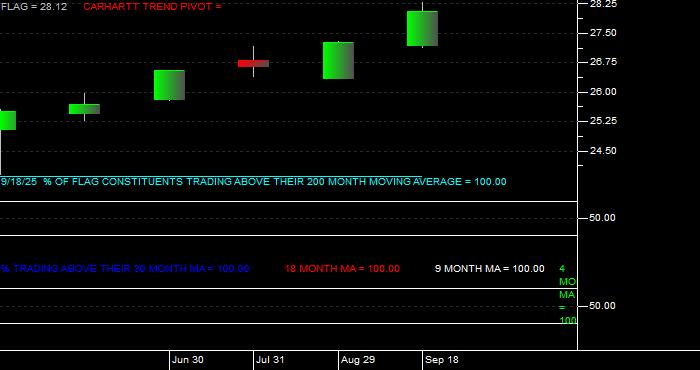The image size is (700, 370).
Task: Click the FLAG = 28.12 label
Action: point(34,7)
